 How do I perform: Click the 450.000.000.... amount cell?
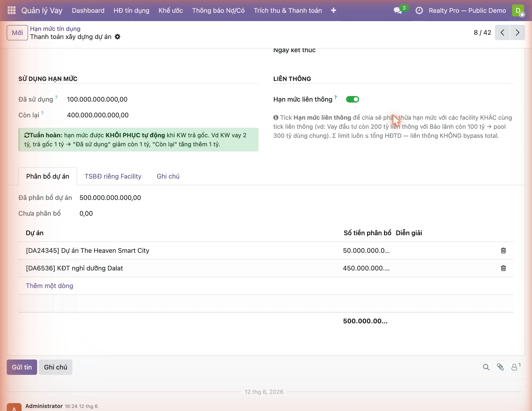(x=366, y=268)
